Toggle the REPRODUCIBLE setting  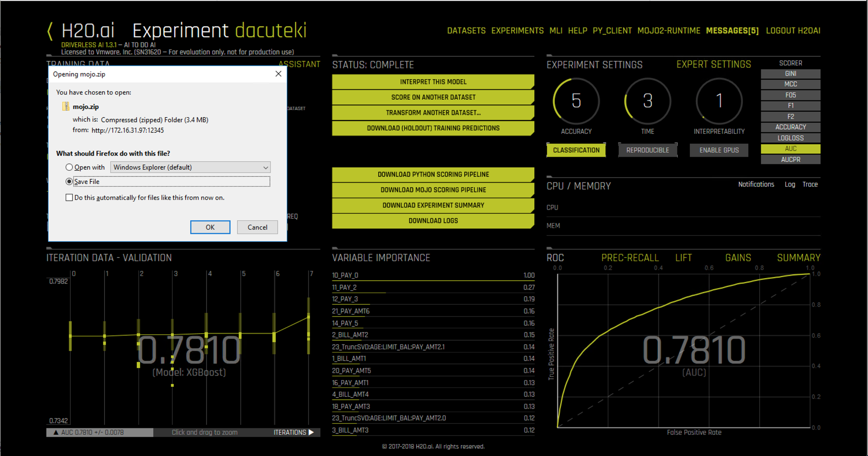pos(647,150)
